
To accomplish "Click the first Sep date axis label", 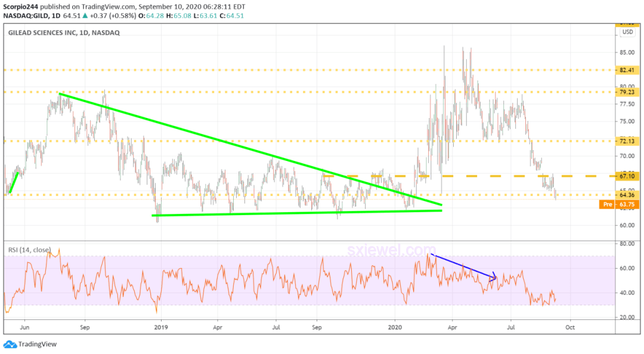I will pyautogui.click(x=85, y=327).
